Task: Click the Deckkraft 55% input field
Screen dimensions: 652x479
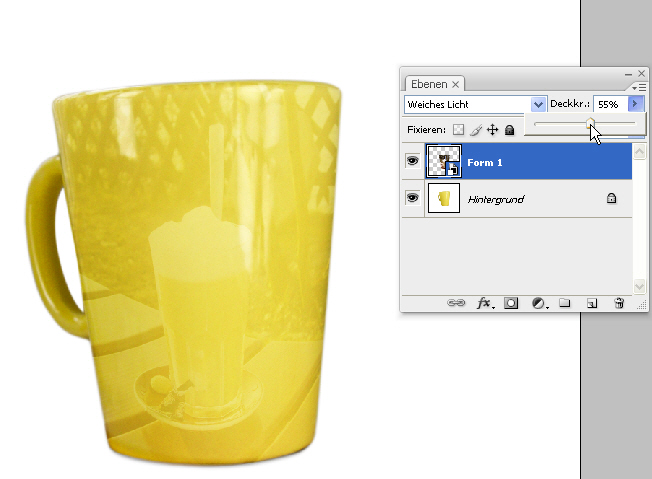Action: 609,104
